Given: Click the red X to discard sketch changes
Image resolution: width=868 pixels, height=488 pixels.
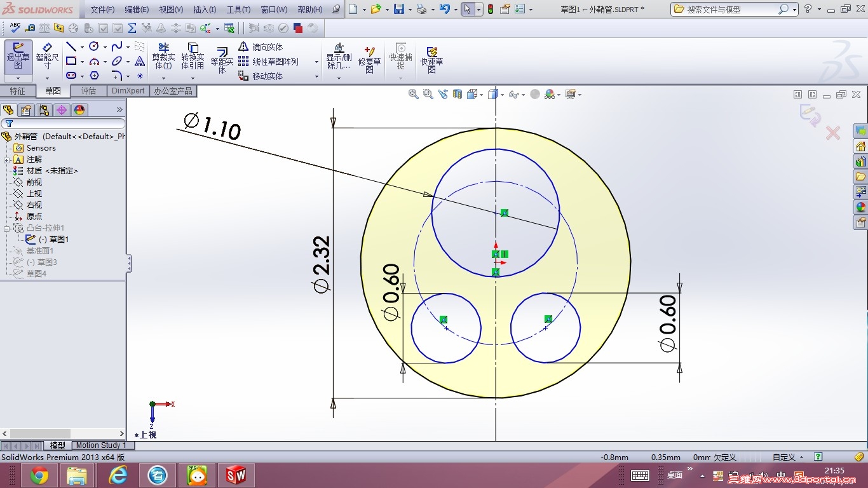Looking at the screenshot, I should pyautogui.click(x=832, y=133).
